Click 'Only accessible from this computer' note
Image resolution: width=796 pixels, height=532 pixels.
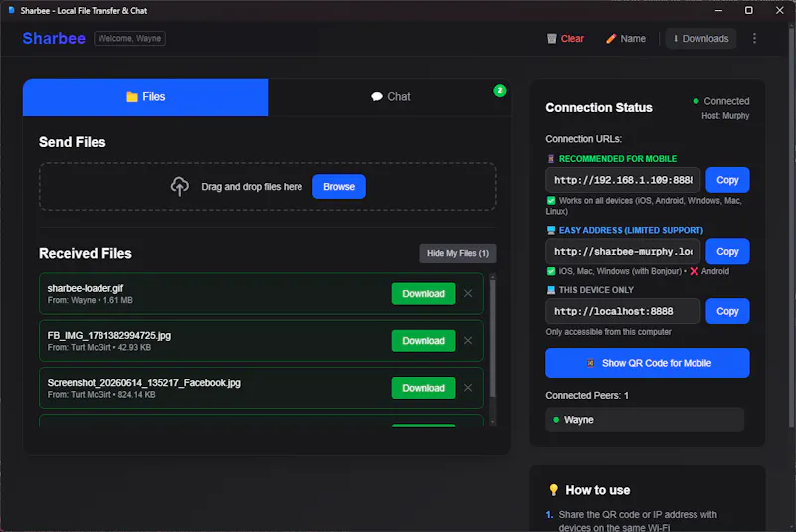point(608,332)
